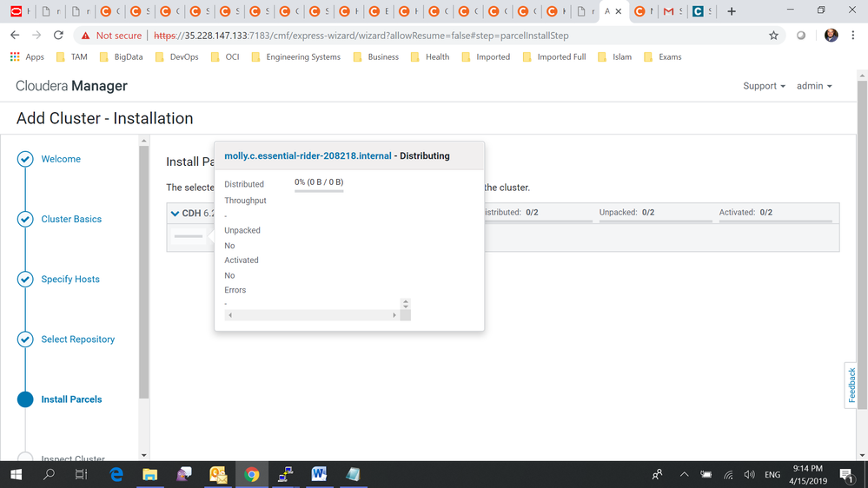Select the Install Parcels step
868x488 pixels.
coord(71,399)
